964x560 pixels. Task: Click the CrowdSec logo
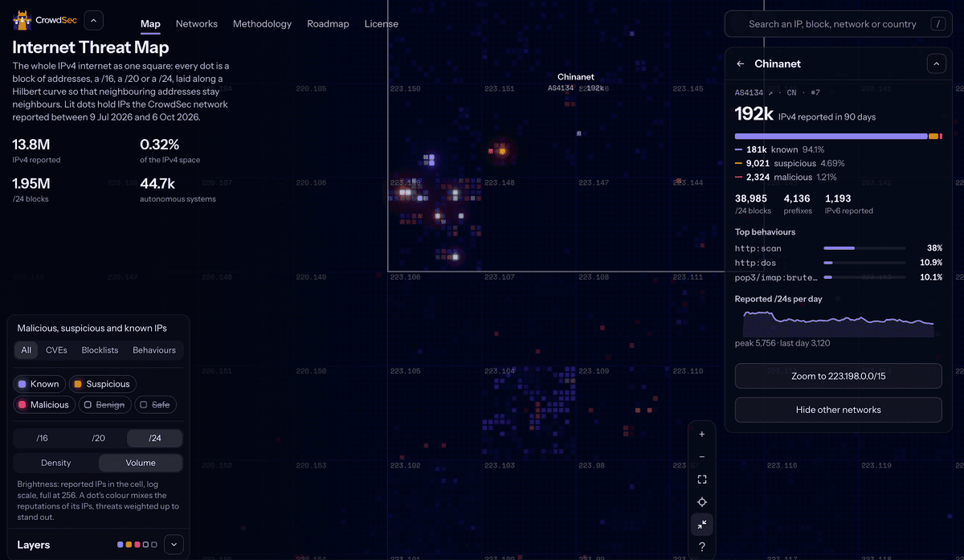44,21
